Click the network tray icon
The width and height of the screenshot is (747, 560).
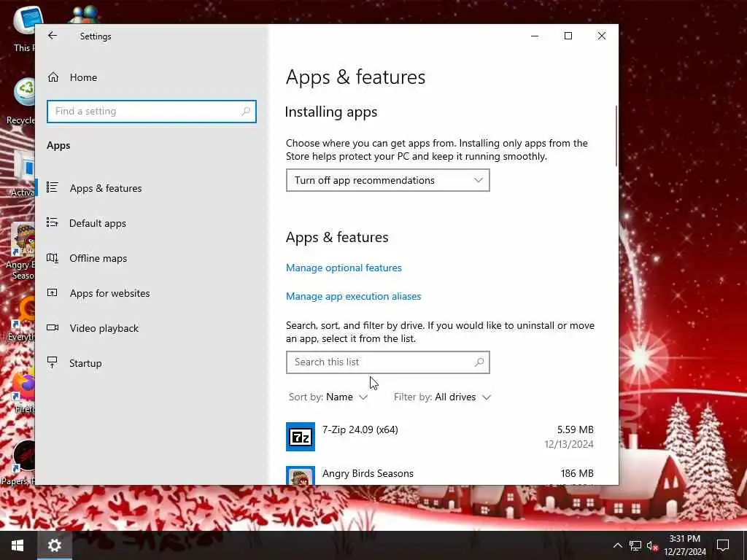click(635, 545)
